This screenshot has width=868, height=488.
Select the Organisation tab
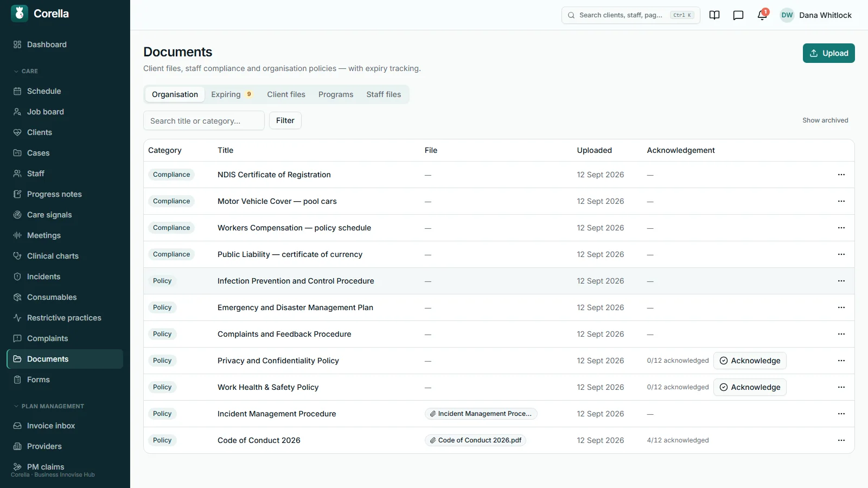point(175,94)
